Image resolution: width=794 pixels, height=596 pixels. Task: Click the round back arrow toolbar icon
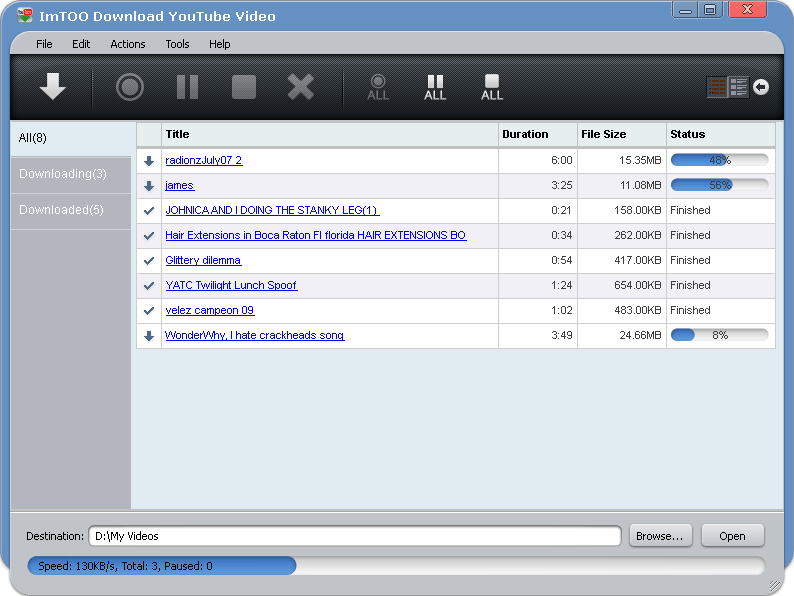tap(761, 87)
